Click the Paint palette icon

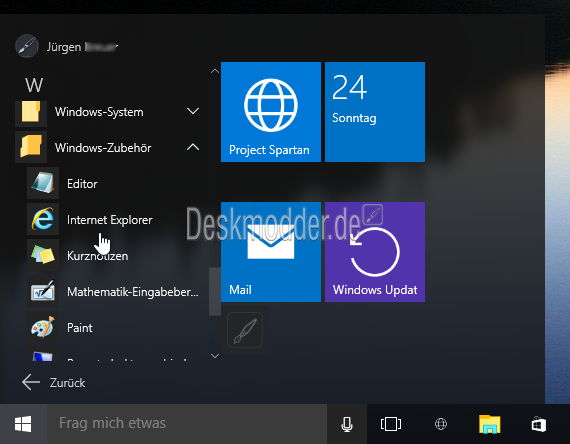click(43, 327)
